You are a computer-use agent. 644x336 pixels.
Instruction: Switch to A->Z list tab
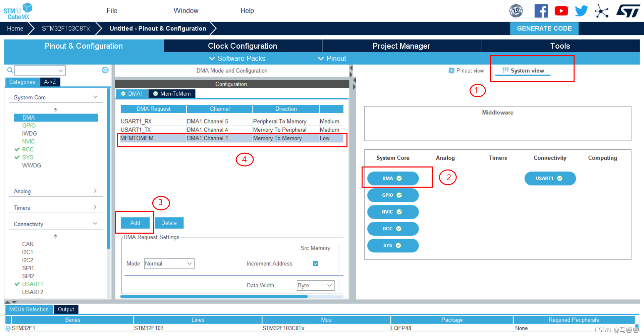[x=50, y=82]
